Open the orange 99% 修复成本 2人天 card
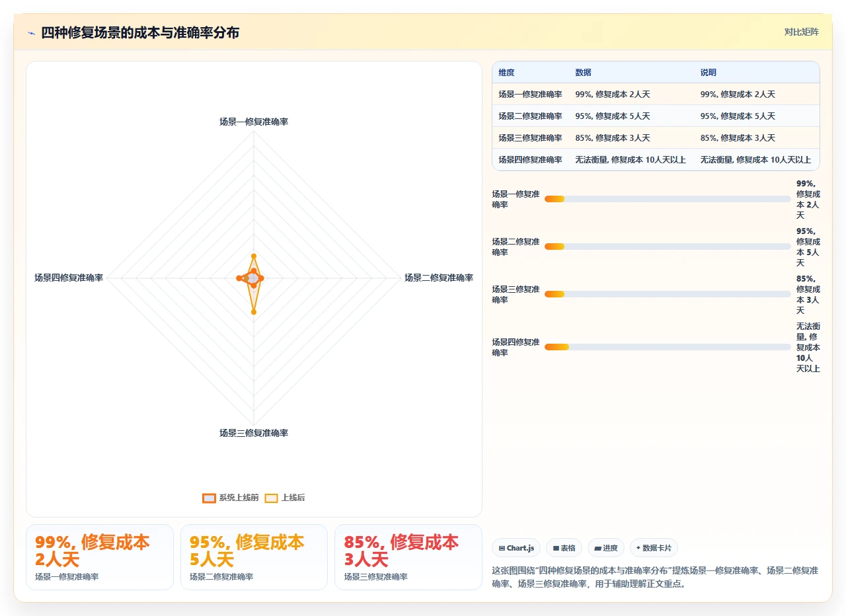Screen dimensions: 846x616 click(x=100, y=557)
